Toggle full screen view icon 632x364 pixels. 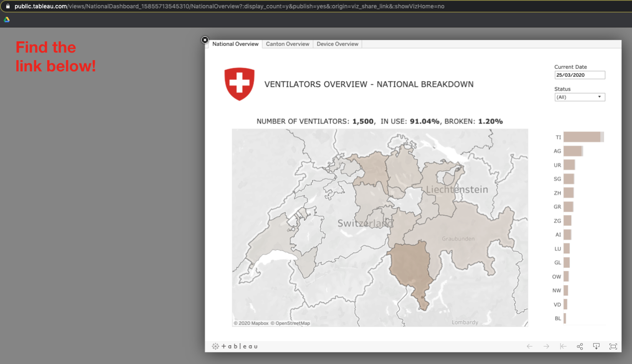click(x=613, y=346)
